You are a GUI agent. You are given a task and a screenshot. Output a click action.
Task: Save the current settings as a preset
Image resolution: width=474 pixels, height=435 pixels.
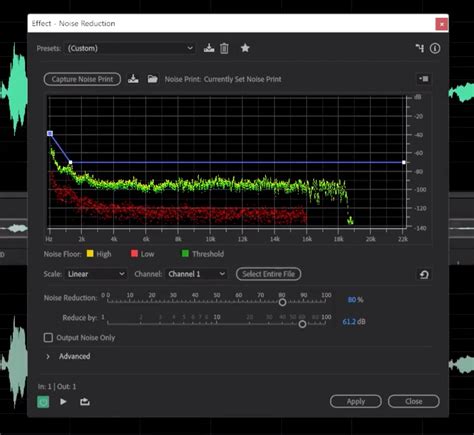coord(209,48)
